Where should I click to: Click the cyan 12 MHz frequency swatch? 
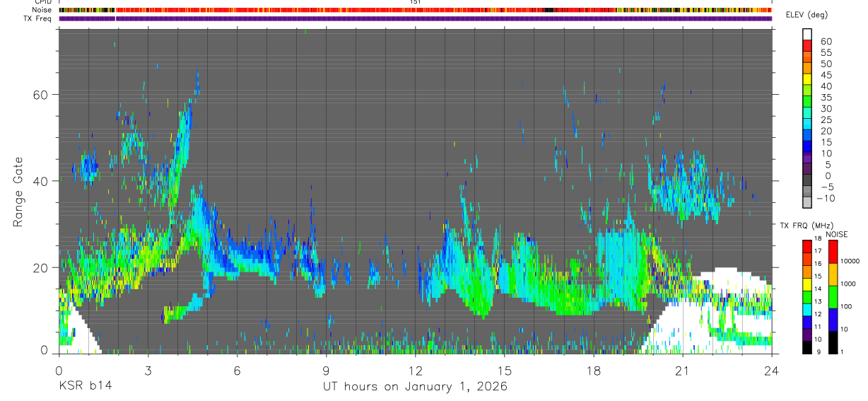point(807,310)
